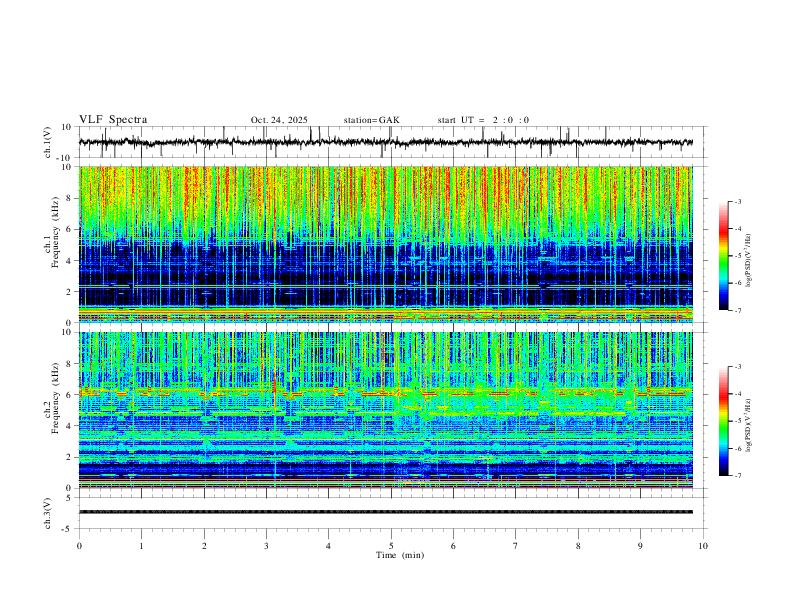Click the "-3" tick on ch.2 colorbar
792x612 pixels.
pos(738,367)
